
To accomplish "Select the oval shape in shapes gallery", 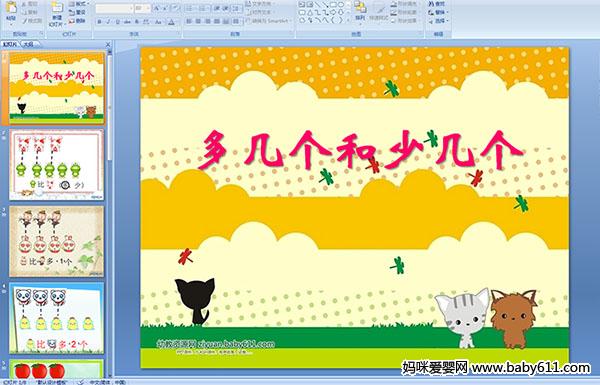I will click(x=341, y=4).
